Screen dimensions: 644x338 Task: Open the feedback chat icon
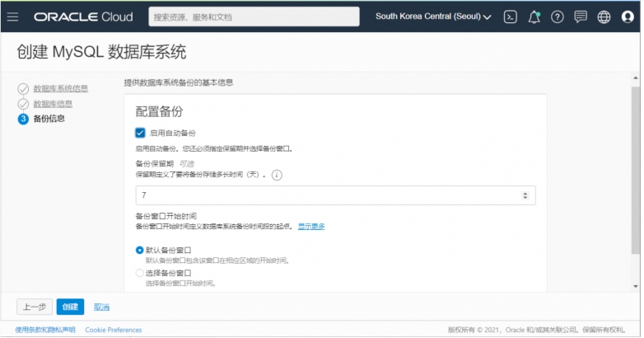tap(581, 16)
